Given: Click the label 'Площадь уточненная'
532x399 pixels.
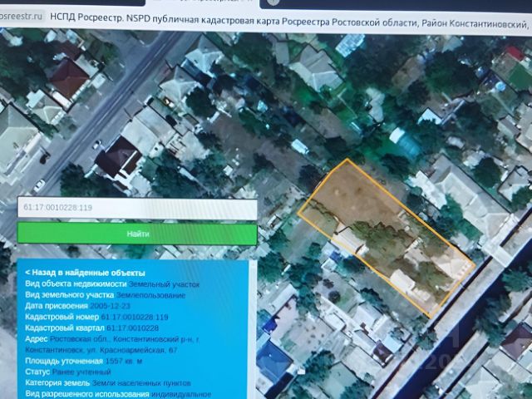Looking at the screenshot, I should coord(64,361).
